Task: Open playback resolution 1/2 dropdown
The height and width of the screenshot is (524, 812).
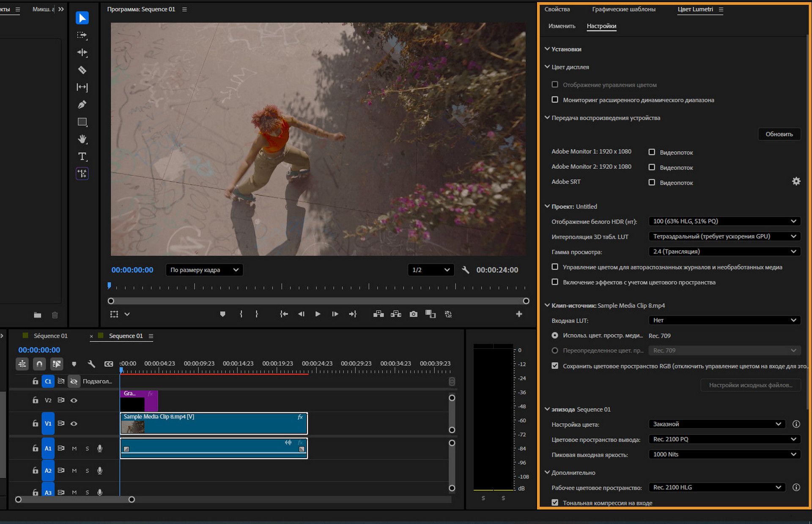Action: tap(431, 270)
